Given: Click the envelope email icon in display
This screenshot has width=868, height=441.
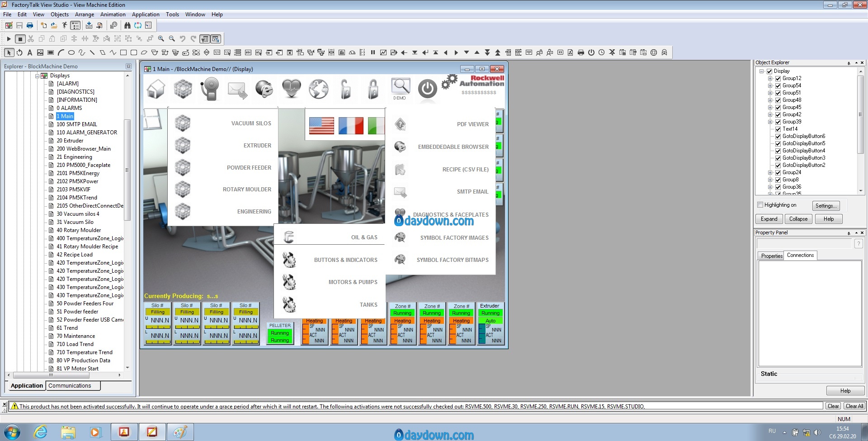Looking at the screenshot, I should point(237,90).
